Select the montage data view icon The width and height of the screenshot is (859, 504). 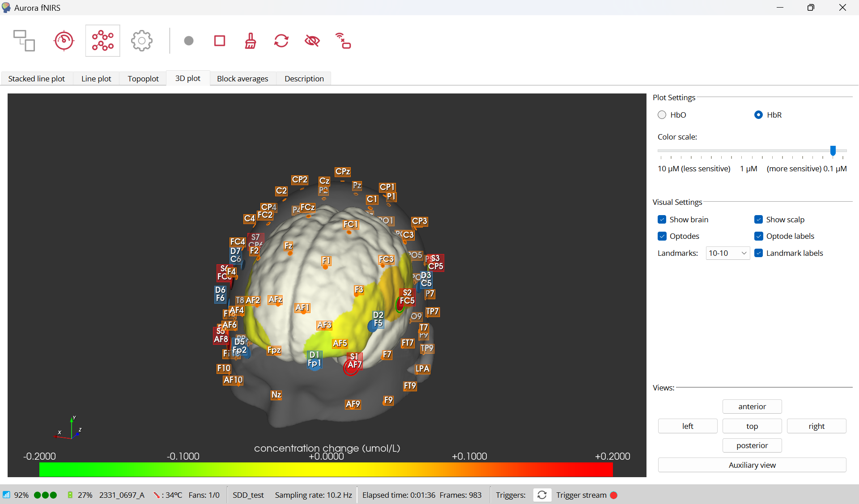click(103, 41)
